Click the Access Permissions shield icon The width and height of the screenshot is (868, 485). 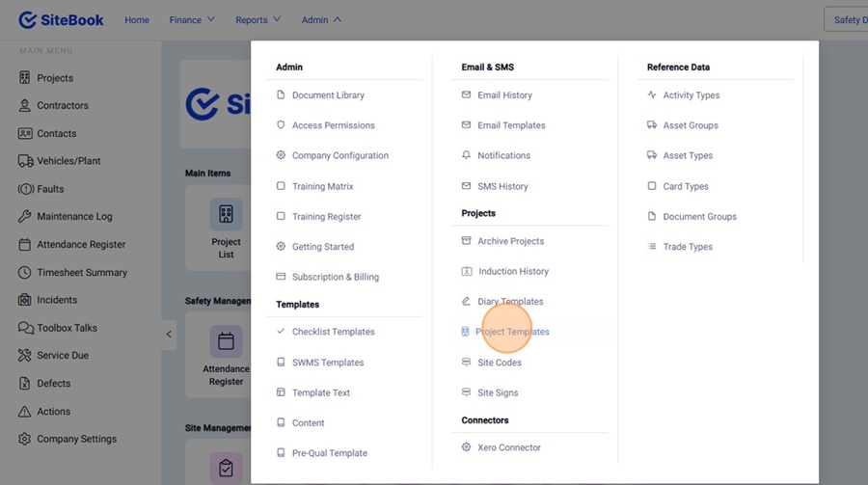tap(281, 125)
